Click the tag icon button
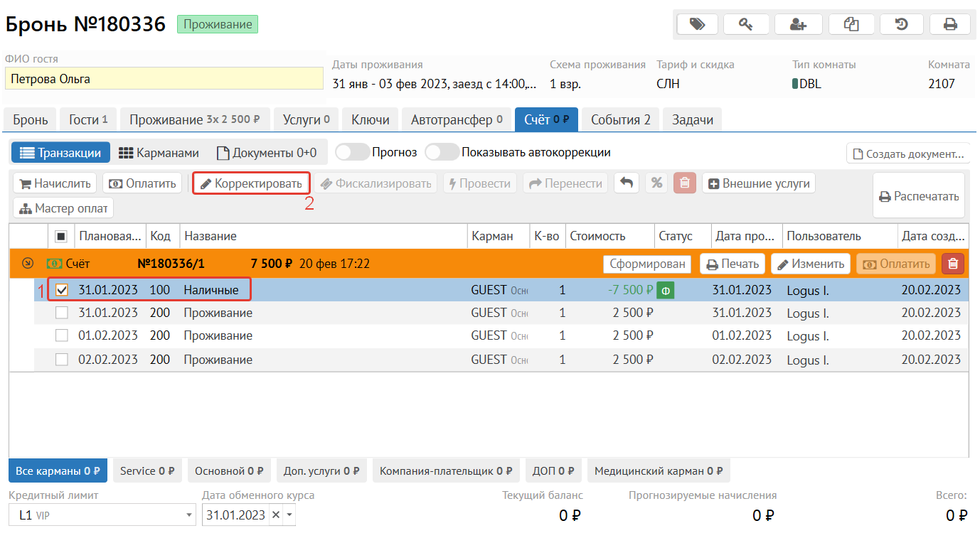Image resolution: width=980 pixels, height=538 pixels. pos(697,24)
